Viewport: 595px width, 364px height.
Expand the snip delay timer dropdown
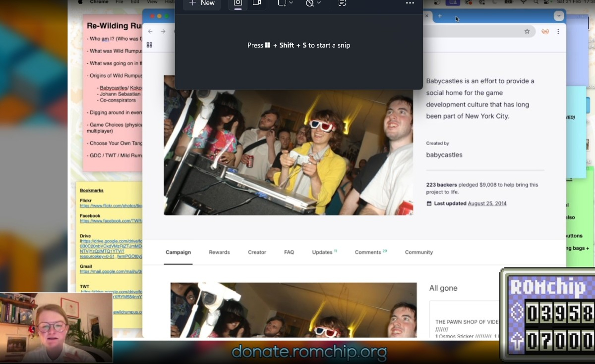pos(313,3)
